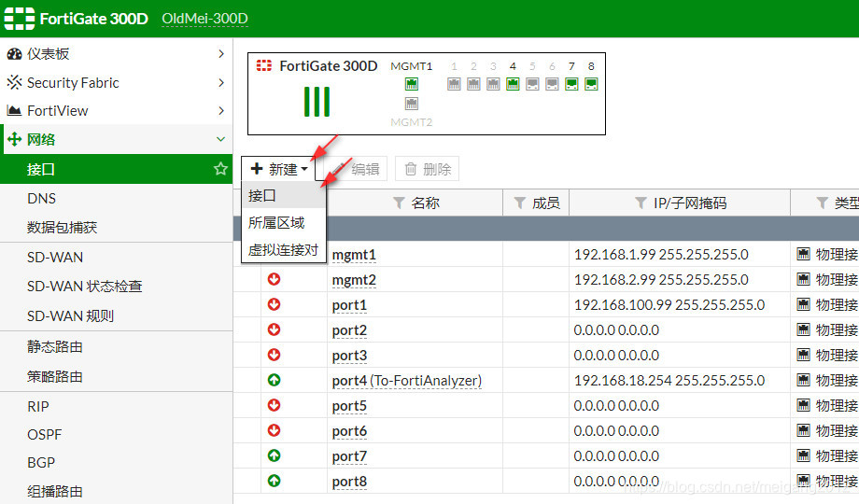Click the MGMT2 port icon in faceplate
Screen dimensions: 859x504
(x=412, y=104)
